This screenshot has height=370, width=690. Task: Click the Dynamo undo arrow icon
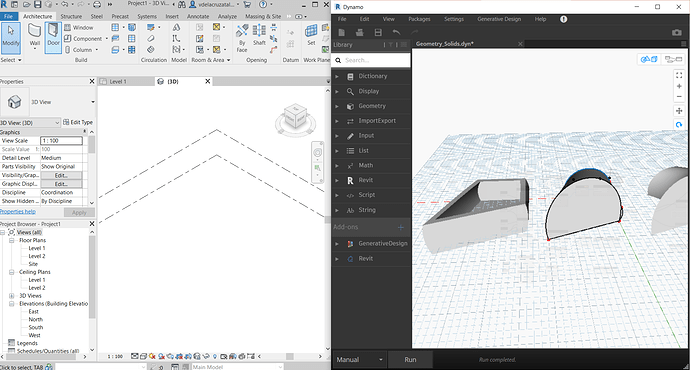click(x=396, y=33)
